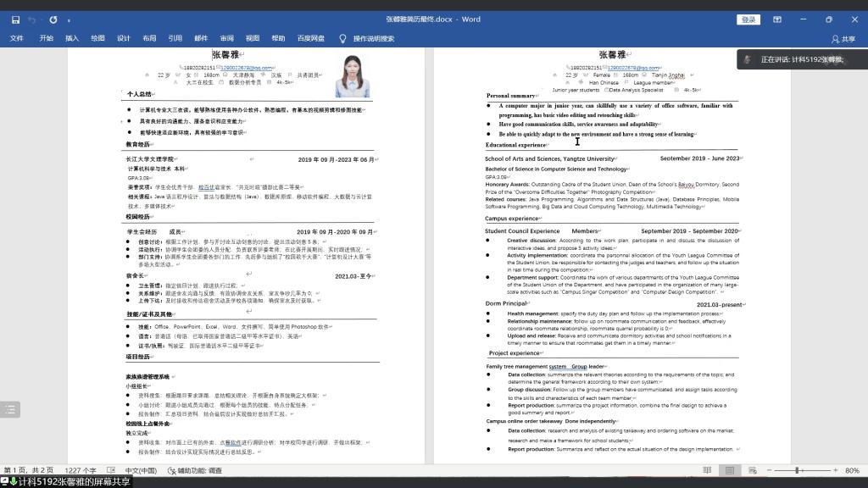The height and width of the screenshot is (488, 868).
Task: Select the 百度网盘 ribbon tab
Action: [310, 38]
